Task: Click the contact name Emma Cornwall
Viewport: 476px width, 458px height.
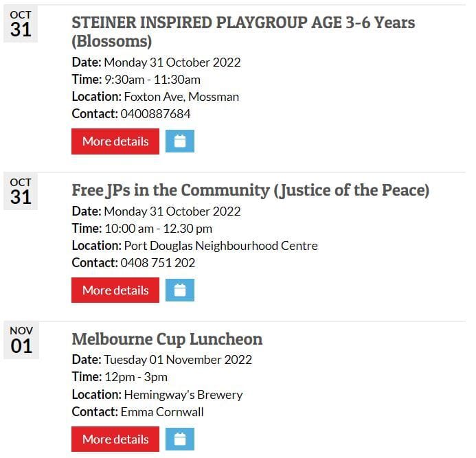Action: pyautogui.click(x=161, y=412)
